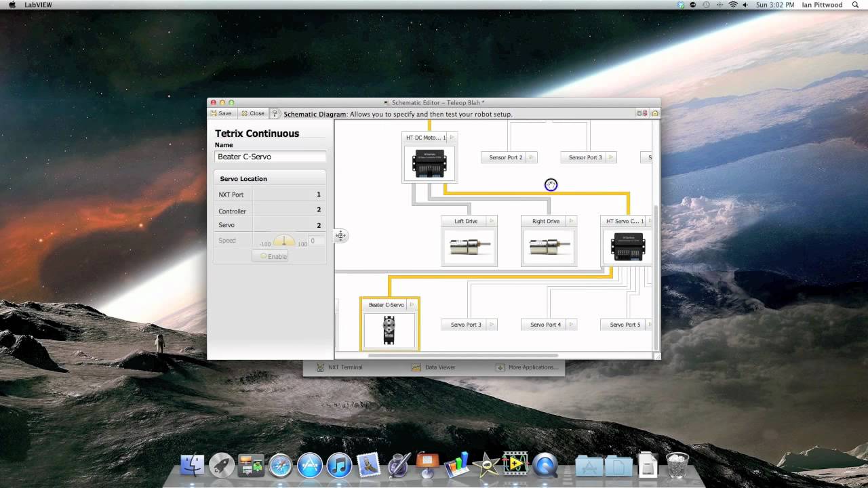868x488 pixels.
Task: Click the Name field containing Beater C-Servo
Action: tap(270, 157)
